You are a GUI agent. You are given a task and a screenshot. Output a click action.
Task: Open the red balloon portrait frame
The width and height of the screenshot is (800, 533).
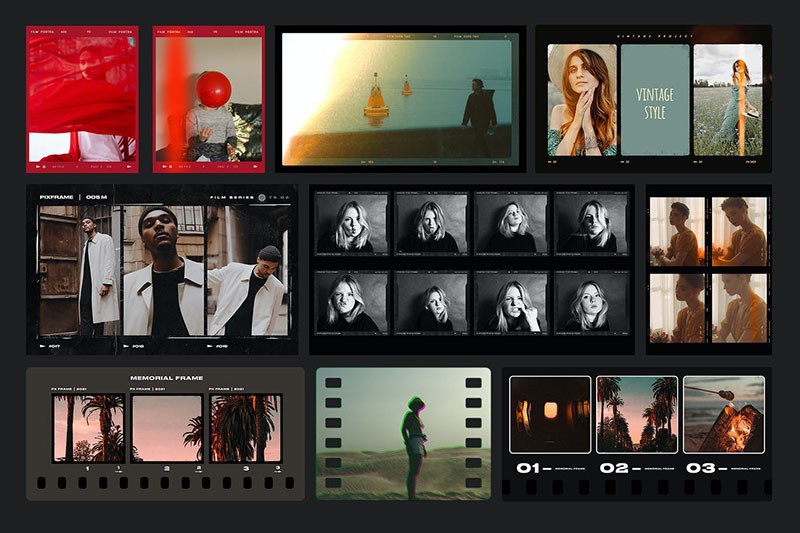click(209, 99)
